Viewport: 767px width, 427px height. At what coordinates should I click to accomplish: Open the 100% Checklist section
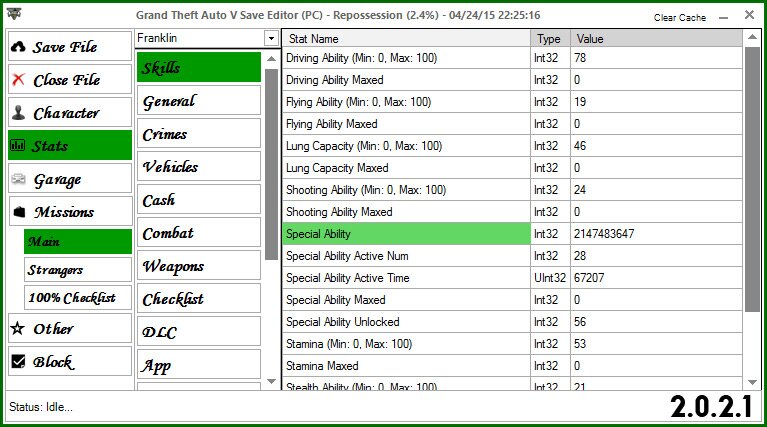pos(77,297)
